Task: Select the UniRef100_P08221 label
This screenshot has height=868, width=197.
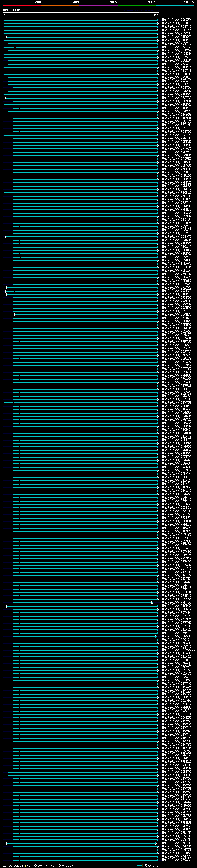Action: [177, 711]
